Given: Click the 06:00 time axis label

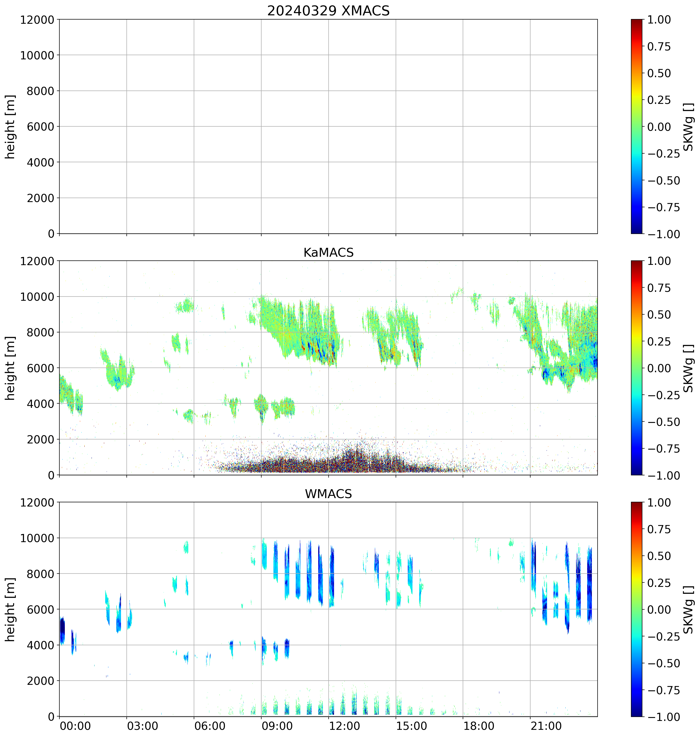Looking at the screenshot, I should (210, 726).
